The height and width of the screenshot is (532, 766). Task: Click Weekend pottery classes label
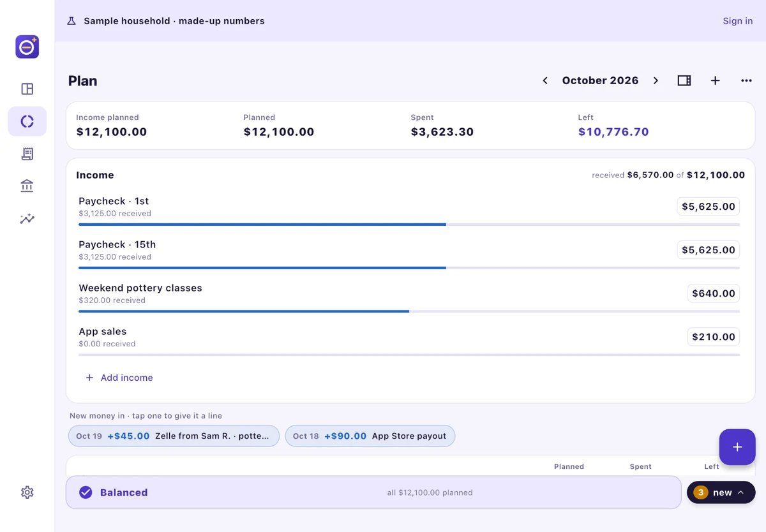coord(140,288)
